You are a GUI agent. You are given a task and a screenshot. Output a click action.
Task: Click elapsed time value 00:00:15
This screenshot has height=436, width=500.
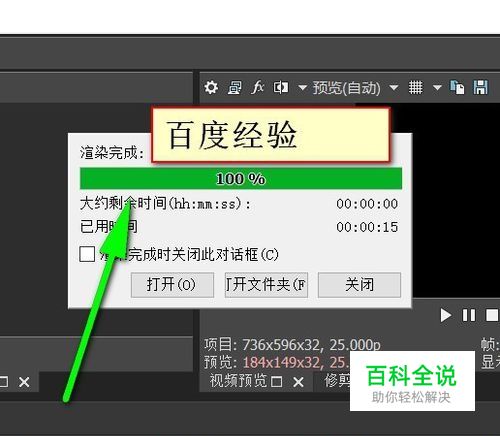[367, 227]
